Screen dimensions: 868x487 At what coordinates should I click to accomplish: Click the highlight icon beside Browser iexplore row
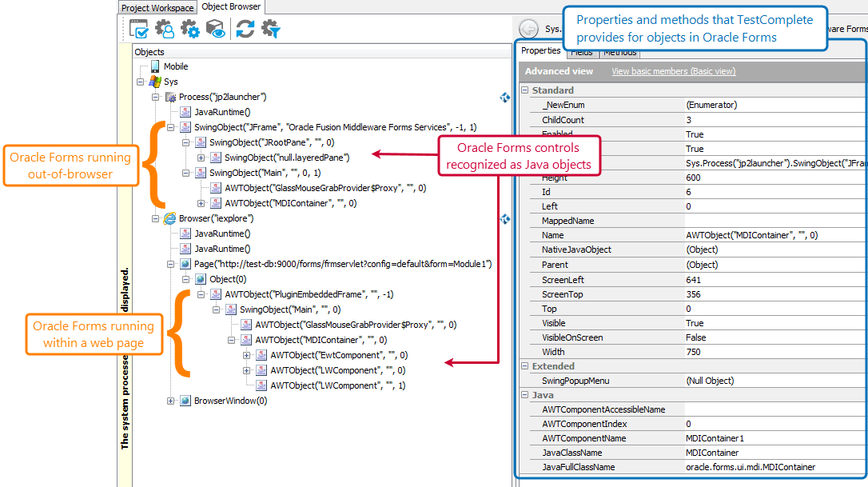(505, 219)
